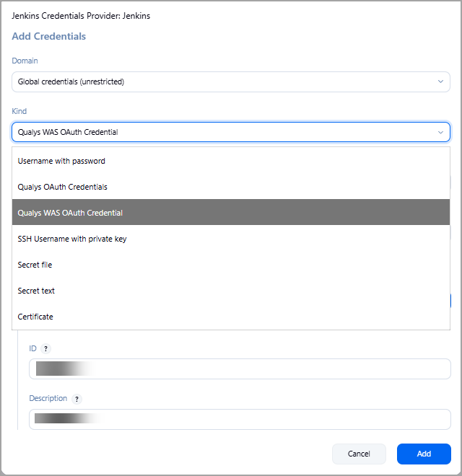Screen dimensions: 462x476
Task: Select the Secret text option
Action: point(36,291)
